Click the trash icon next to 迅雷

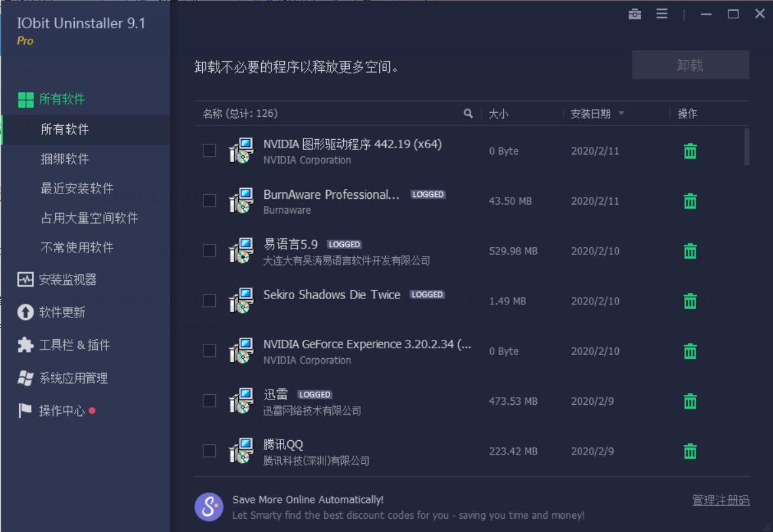click(x=690, y=401)
